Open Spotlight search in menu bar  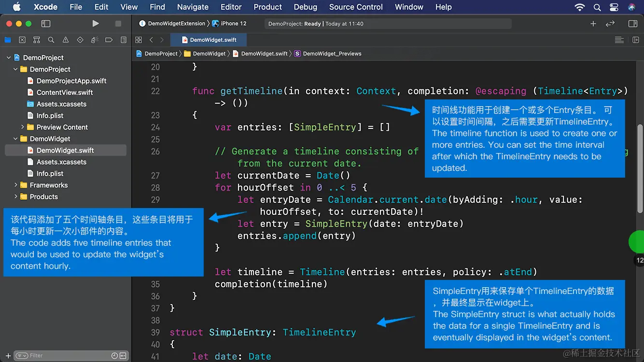coord(597,7)
